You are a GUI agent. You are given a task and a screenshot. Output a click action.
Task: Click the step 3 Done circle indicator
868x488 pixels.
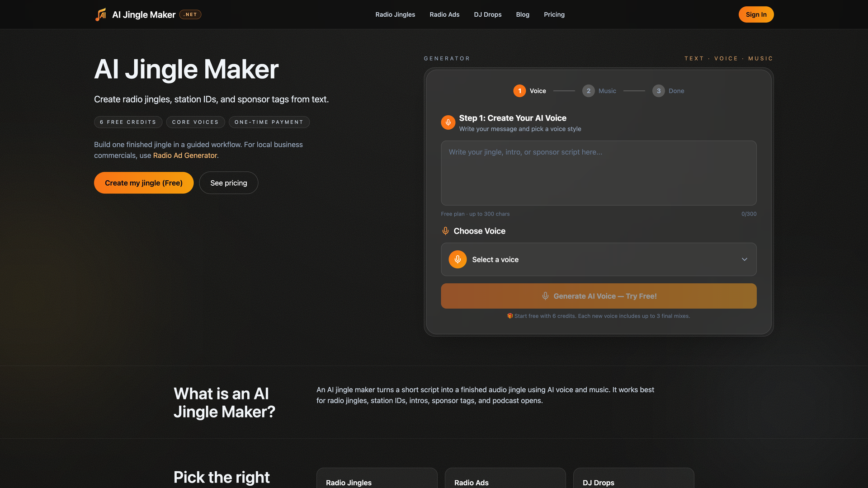coord(658,91)
